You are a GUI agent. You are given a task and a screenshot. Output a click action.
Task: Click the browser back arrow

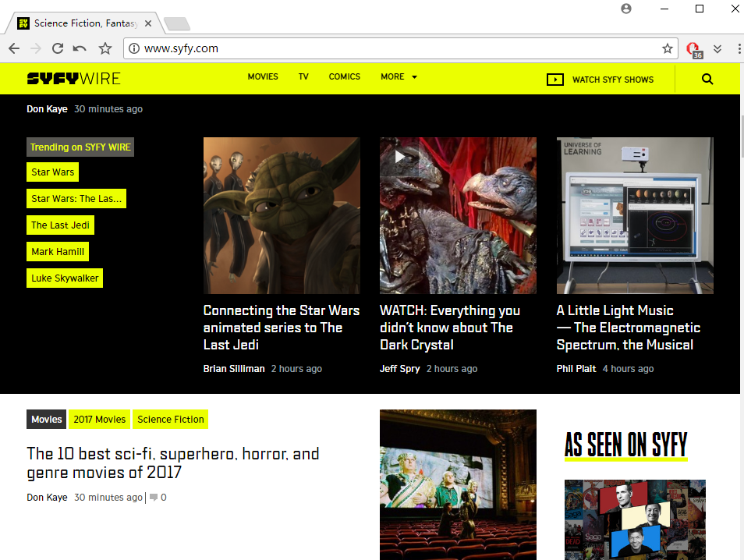coord(14,48)
